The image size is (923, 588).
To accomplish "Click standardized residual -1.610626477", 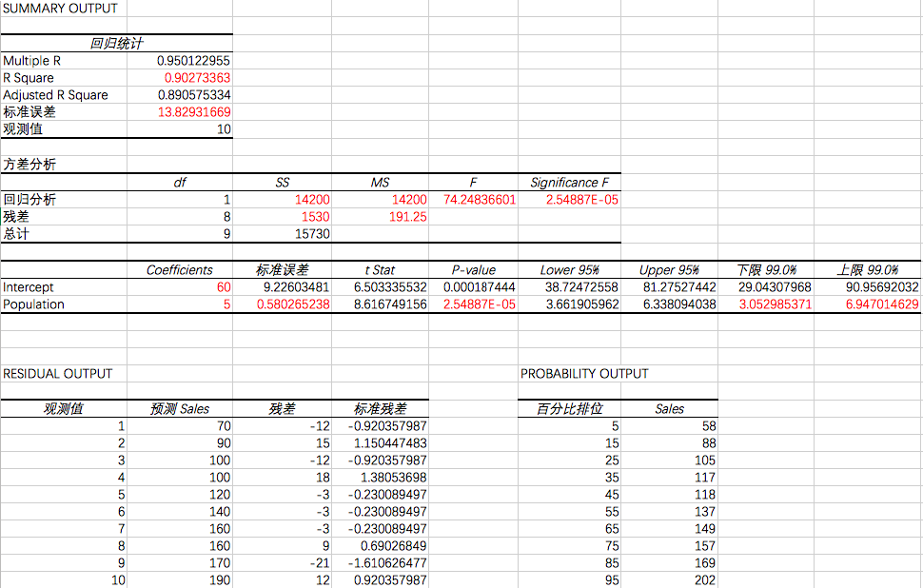I will 387,563.
